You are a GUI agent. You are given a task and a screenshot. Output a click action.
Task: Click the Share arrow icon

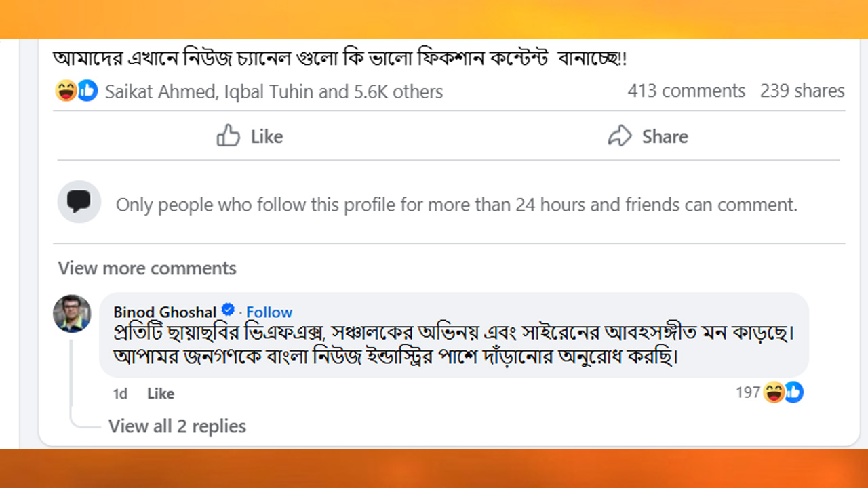pos(620,136)
